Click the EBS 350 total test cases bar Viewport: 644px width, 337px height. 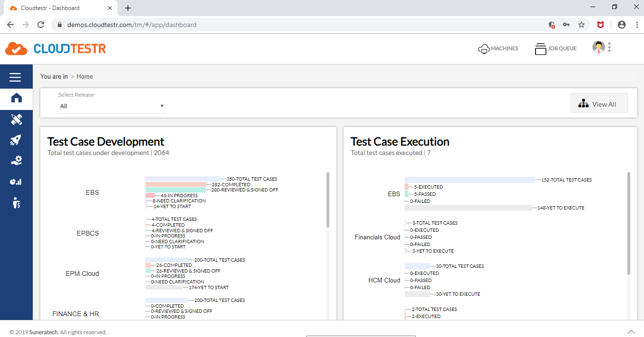point(183,179)
